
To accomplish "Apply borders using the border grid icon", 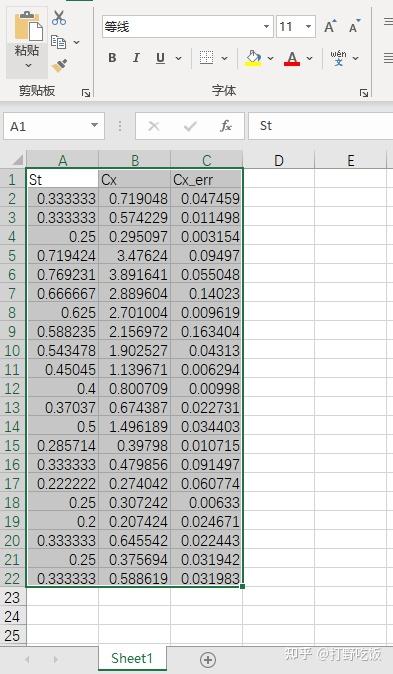I will 206,58.
